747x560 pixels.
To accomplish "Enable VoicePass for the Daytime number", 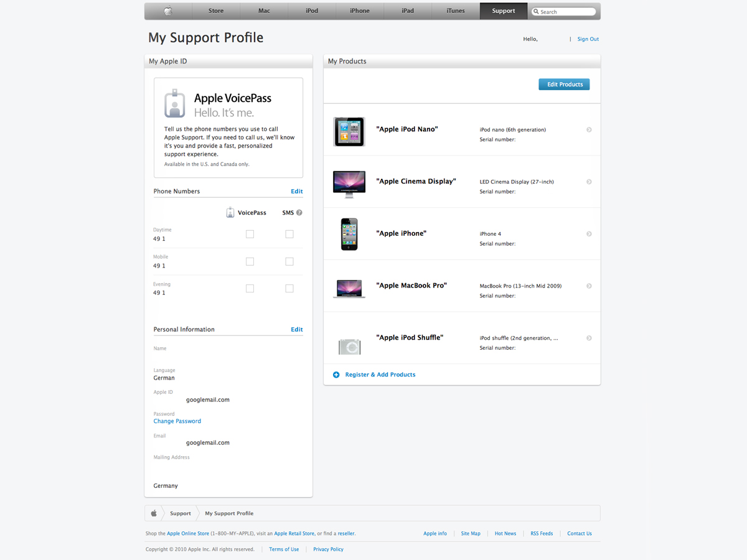I will [250, 234].
